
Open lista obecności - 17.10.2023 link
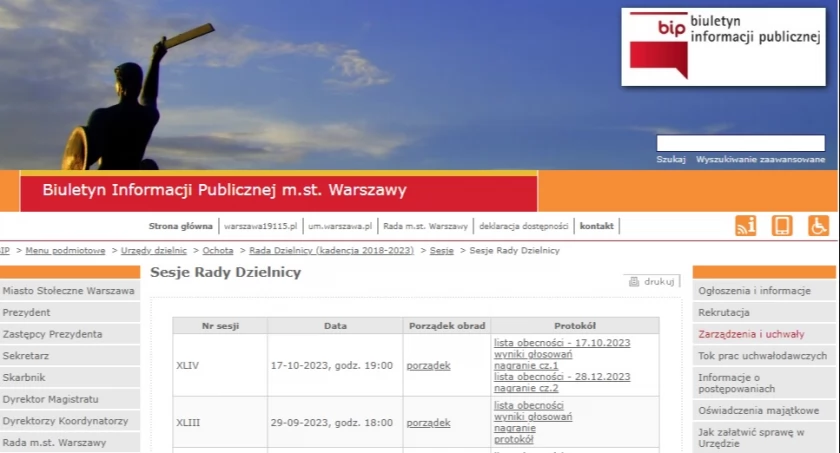point(562,343)
